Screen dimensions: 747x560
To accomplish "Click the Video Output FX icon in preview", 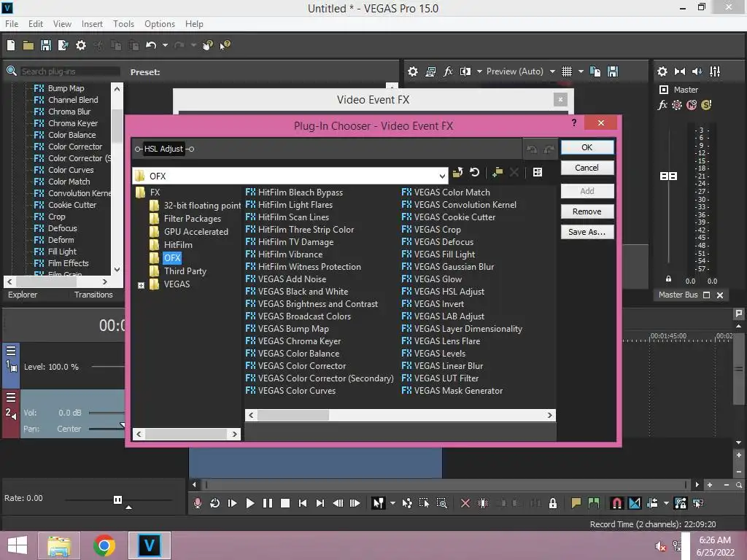I will point(448,71).
